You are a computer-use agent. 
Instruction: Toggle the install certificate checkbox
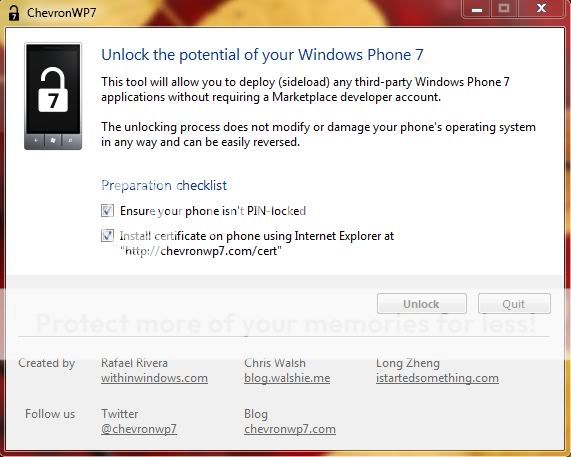(107, 236)
